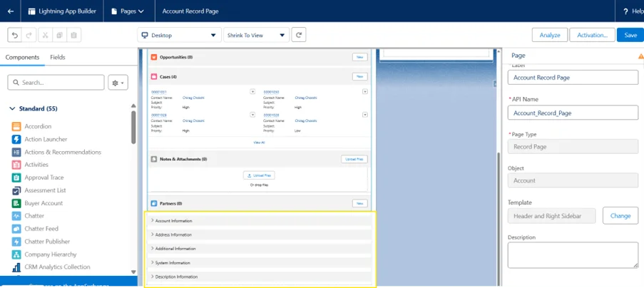Select the Buyer Account component icon
The height and width of the screenshot is (288, 644).
pos(16,203)
